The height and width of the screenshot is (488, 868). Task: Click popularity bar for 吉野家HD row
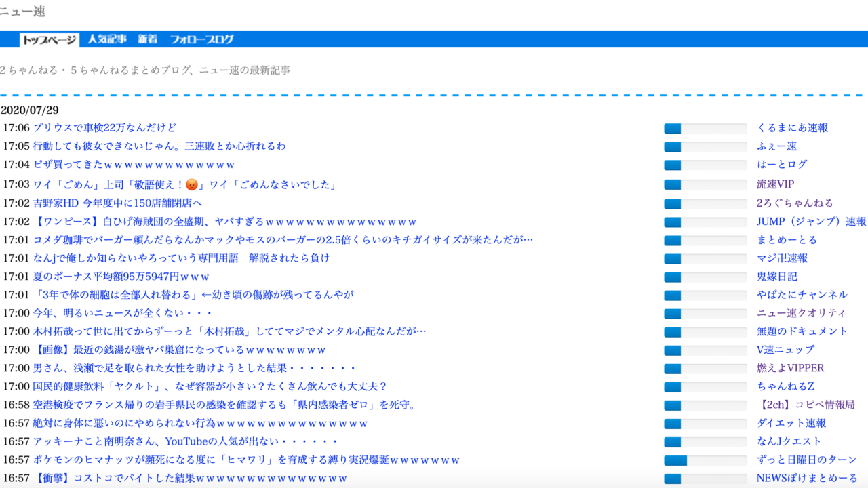(705, 204)
